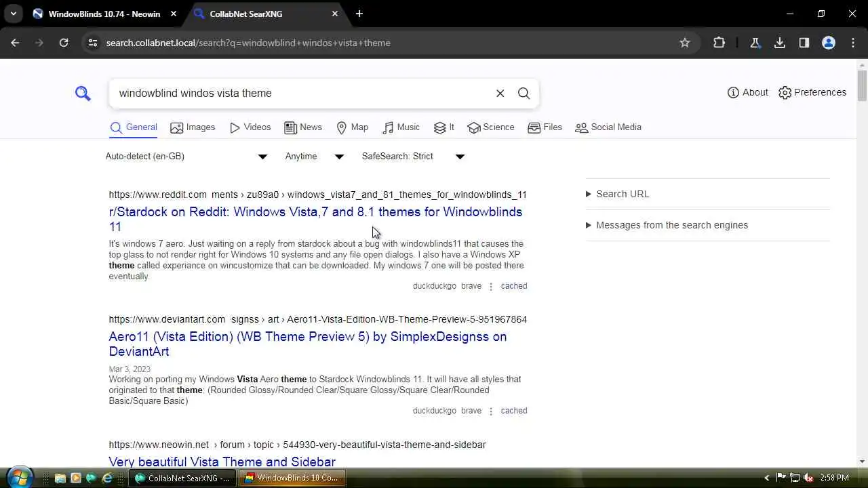Viewport: 868px width, 488px height.
Task: Launch media player from Quick Launch
Action: pos(75,478)
